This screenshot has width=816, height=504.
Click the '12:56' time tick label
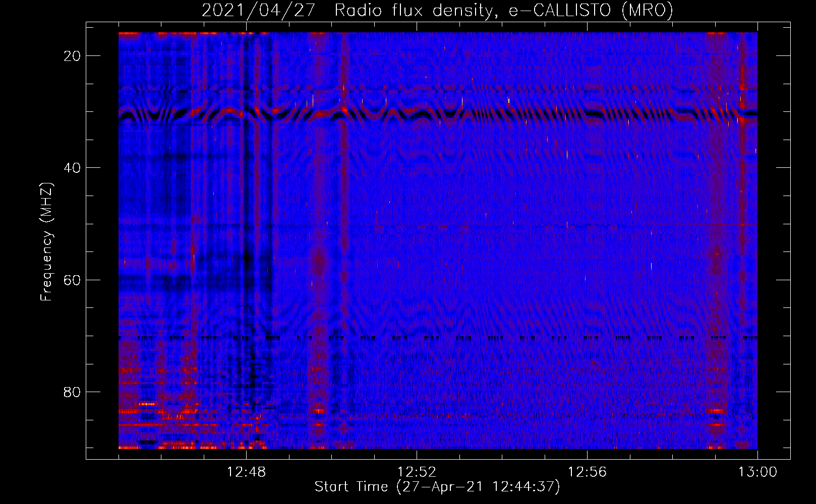click(x=587, y=472)
